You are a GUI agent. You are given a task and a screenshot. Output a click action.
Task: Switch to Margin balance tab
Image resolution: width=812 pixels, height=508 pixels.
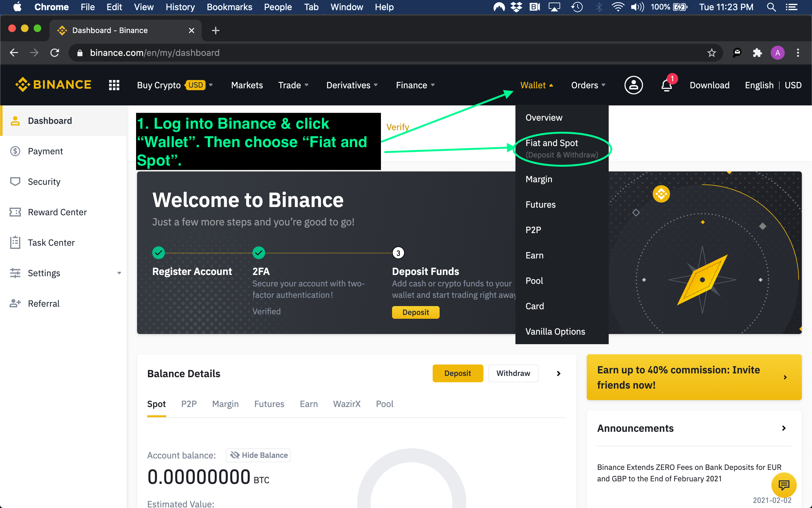coord(225,404)
